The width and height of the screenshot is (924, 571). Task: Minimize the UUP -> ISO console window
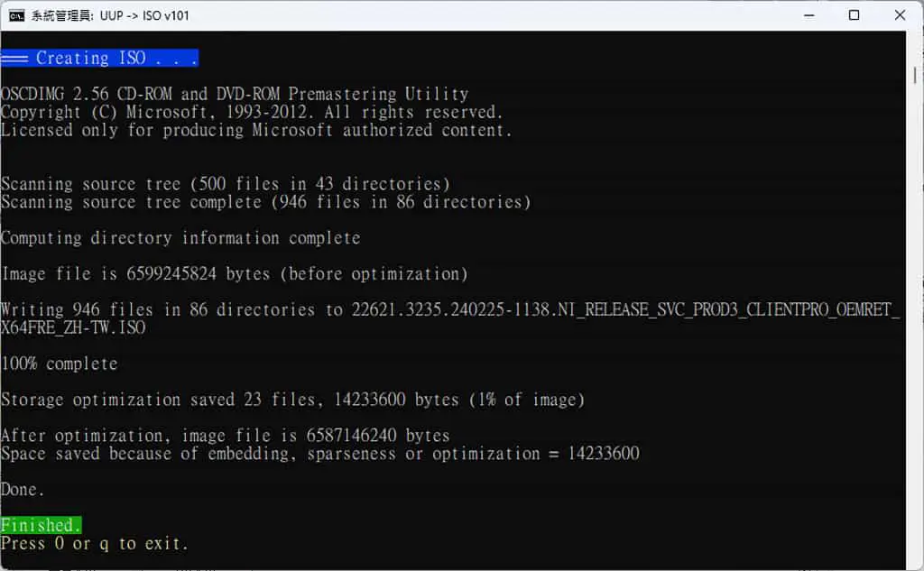(809, 15)
